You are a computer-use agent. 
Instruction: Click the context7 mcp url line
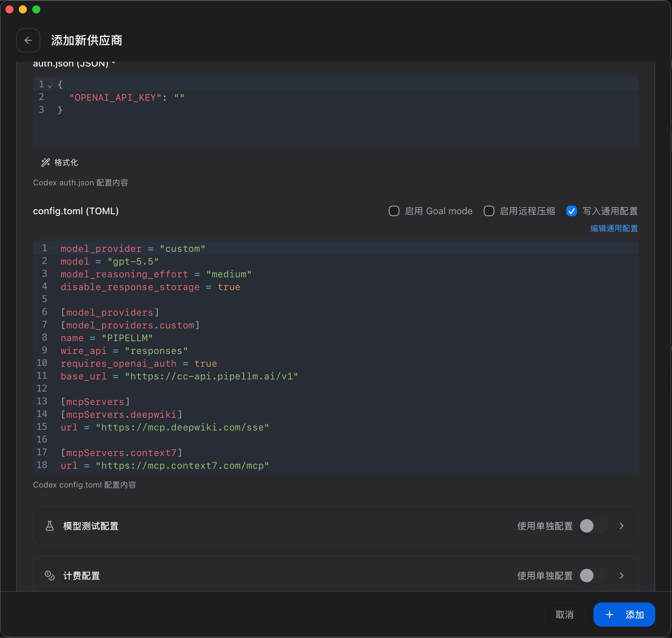tap(165, 466)
